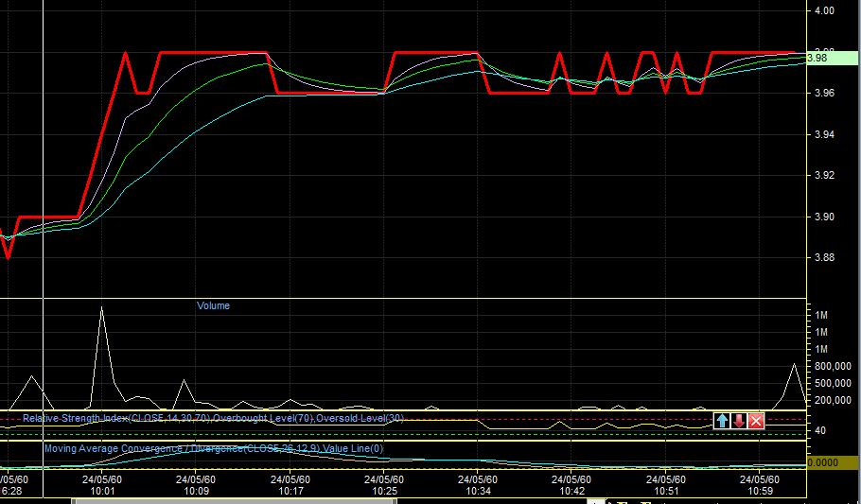Click the highlighted 3.98 current price tag
861x504 pixels.
click(x=832, y=58)
